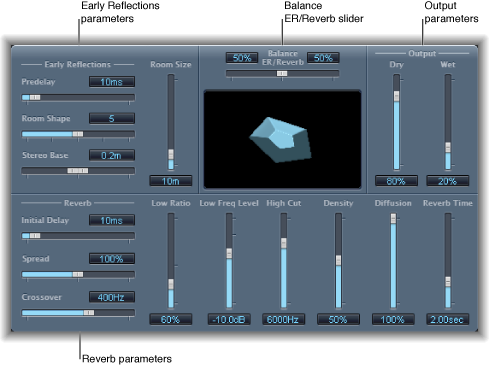The height and width of the screenshot is (368, 490).
Task: Click the right 50% Balance Reverb value field
Action: (x=323, y=58)
